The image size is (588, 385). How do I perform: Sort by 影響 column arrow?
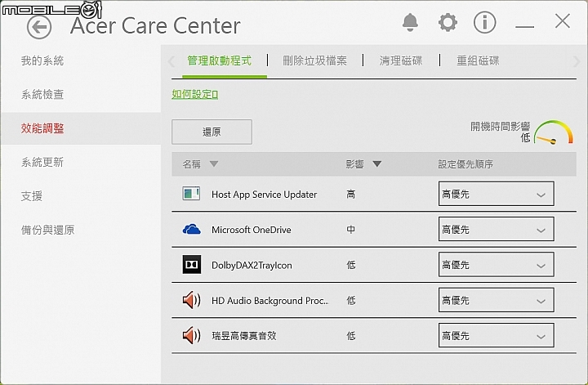[x=376, y=164]
